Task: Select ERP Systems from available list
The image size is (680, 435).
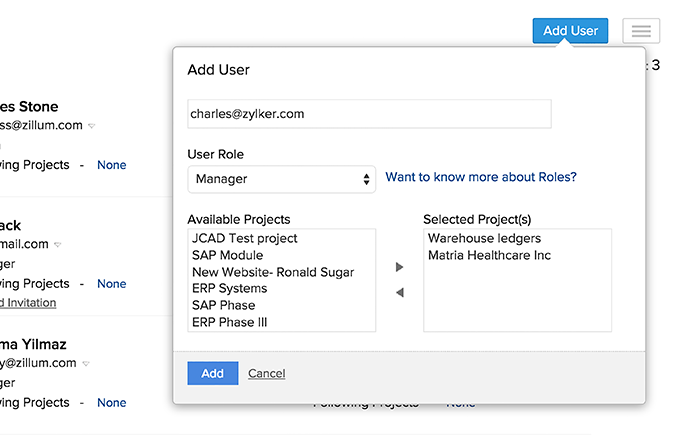Action: 230,289
